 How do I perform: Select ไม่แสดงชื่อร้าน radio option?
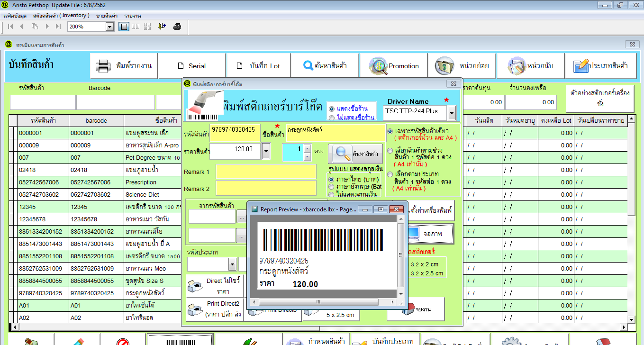tap(332, 118)
